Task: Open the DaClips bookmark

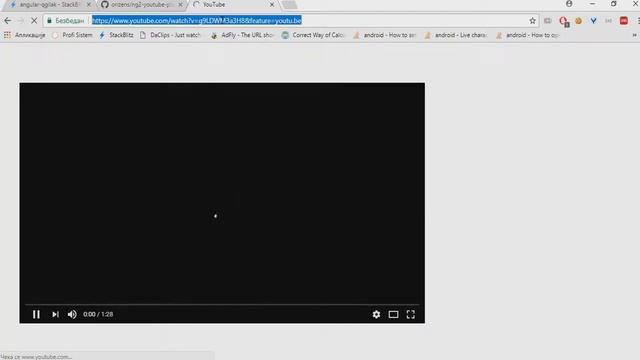Action: [170, 35]
